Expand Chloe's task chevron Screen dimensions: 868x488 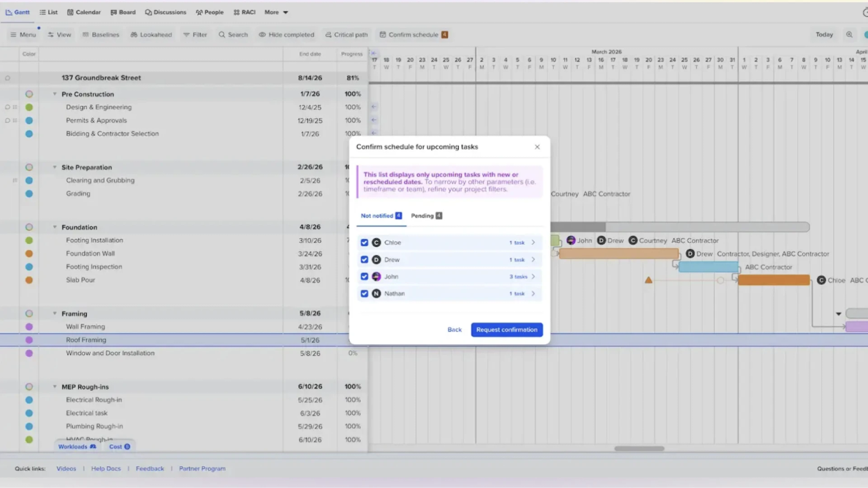533,243
